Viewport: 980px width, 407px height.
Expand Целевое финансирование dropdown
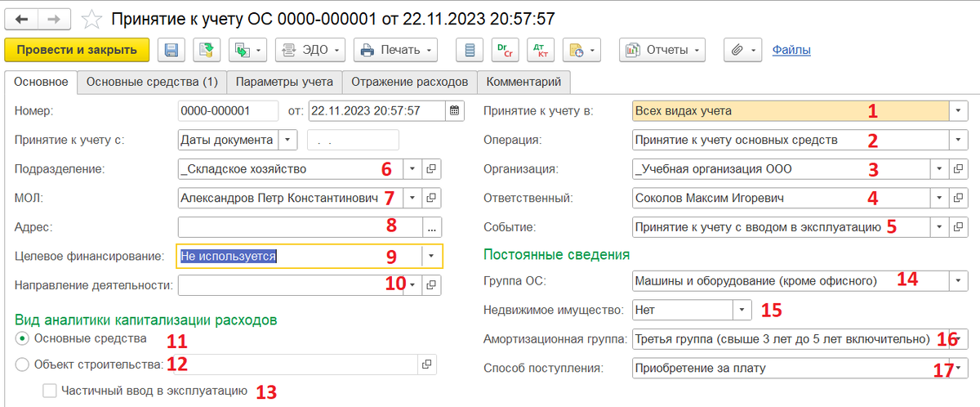point(432,256)
